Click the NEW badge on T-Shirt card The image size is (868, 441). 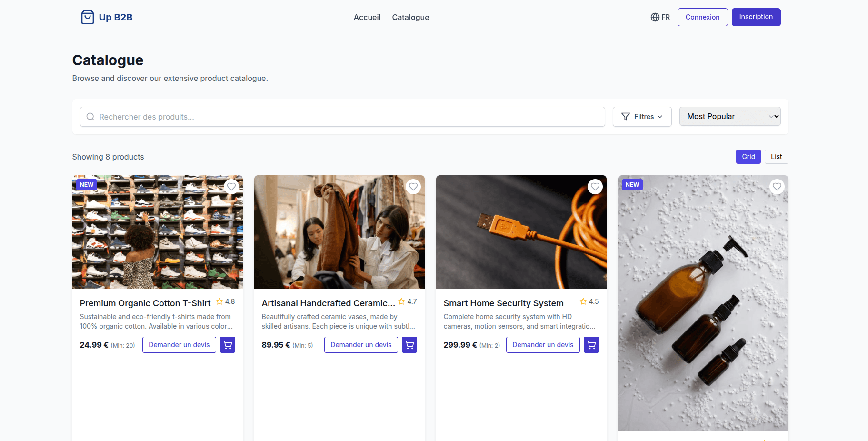87,185
